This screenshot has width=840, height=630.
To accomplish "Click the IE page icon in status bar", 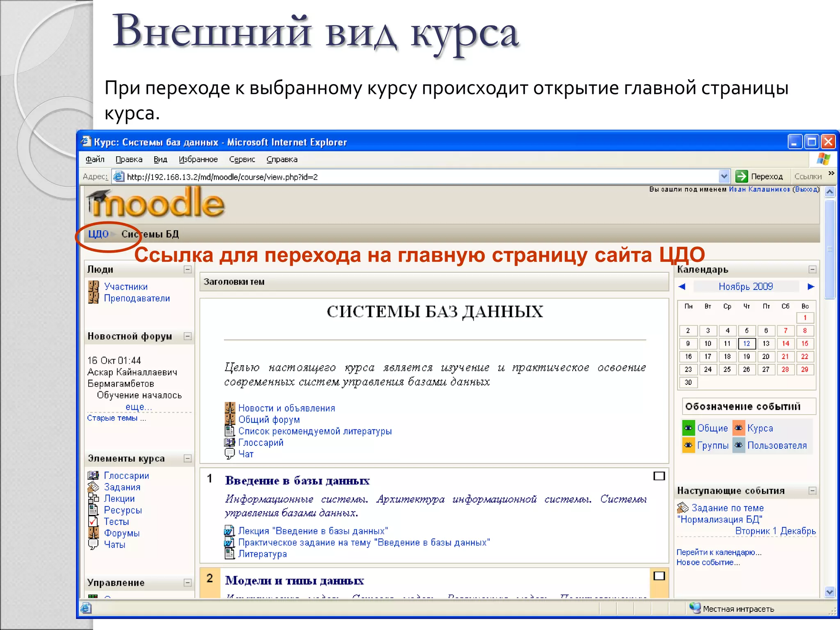I will click(86, 608).
